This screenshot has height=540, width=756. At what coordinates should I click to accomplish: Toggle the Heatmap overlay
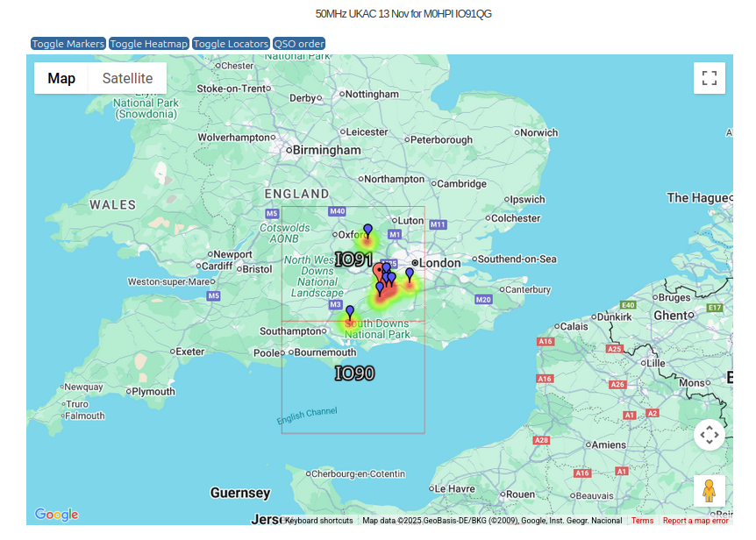point(149,44)
